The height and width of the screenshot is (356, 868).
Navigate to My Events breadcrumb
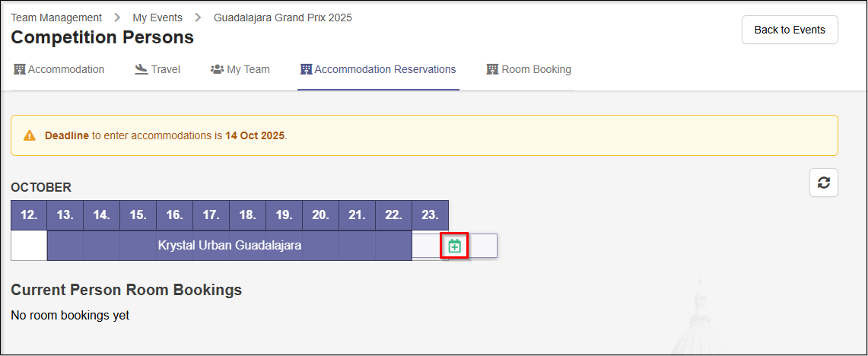coord(157,17)
